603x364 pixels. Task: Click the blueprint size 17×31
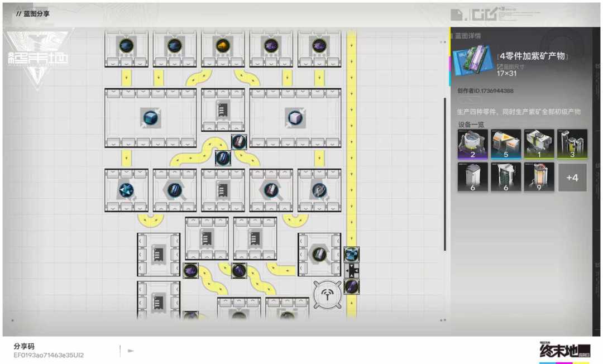506,74
